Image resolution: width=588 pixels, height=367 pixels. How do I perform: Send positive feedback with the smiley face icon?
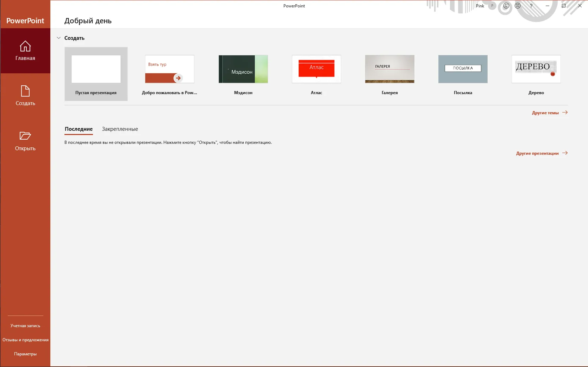point(506,6)
